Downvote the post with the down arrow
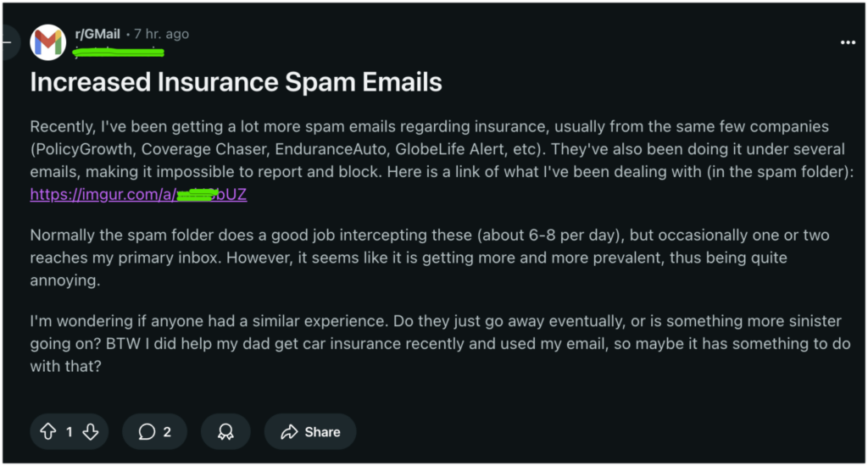Screen dimensions: 868x466 tap(91, 432)
